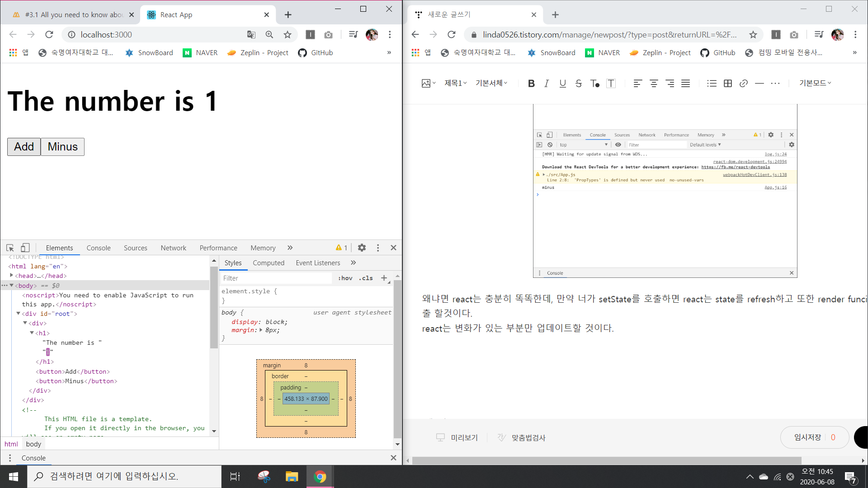Open the Computed styles tab

tap(269, 263)
